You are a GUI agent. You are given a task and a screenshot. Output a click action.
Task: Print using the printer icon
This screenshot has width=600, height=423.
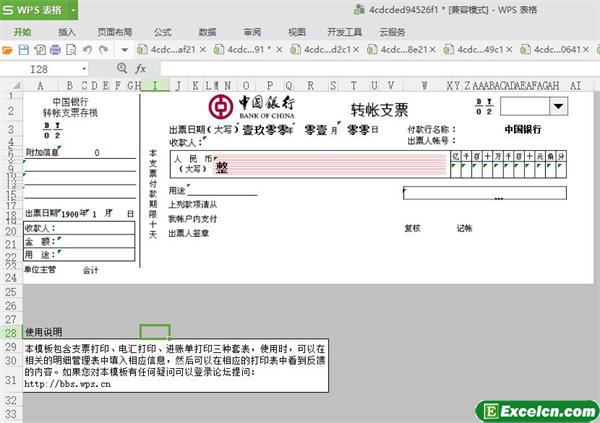click(x=55, y=50)
